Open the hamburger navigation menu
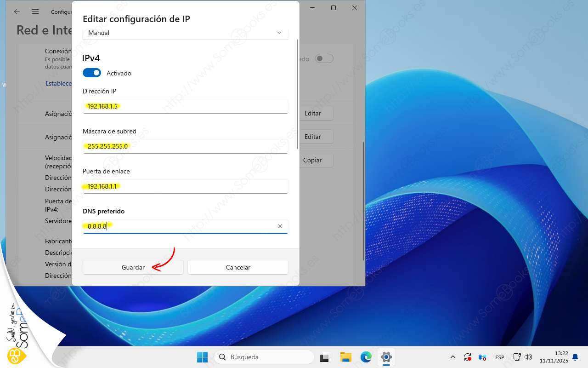Image resolution: width=588 pixels, height=368 pixels. click(35, 11)
